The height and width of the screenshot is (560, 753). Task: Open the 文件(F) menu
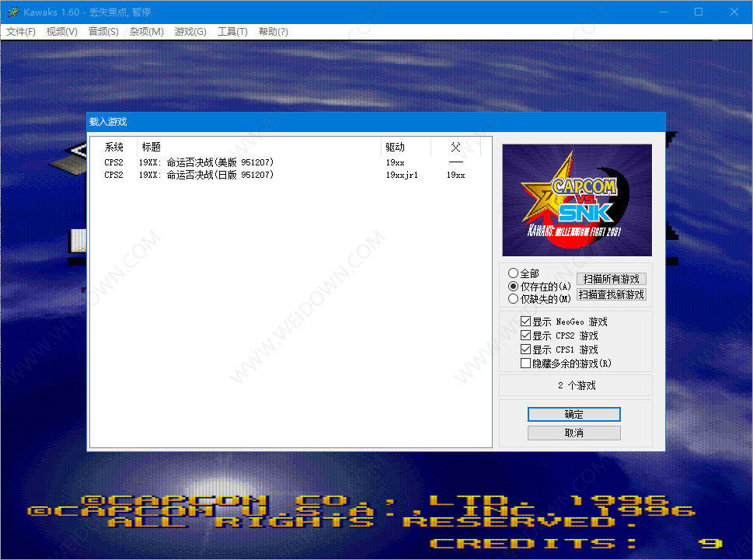point(21,32)
